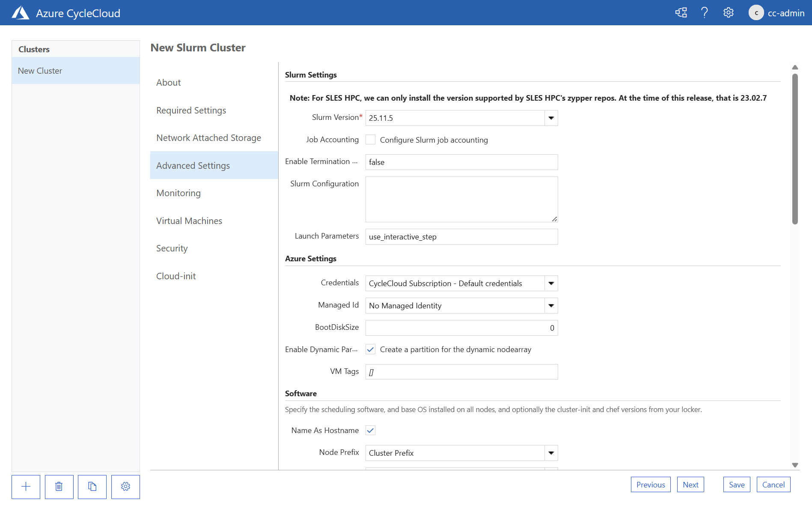812x505 pixels.
Task: Open the Managed Id dropdown
Action: coord(551,306)
